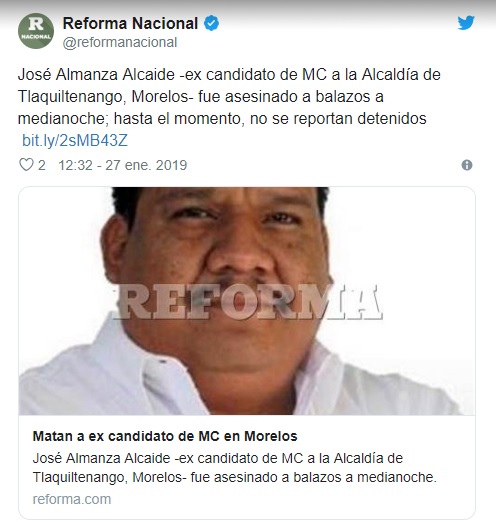496x522 pixels.
Task: Open the article photo of the man
Action: pos(247,301)
